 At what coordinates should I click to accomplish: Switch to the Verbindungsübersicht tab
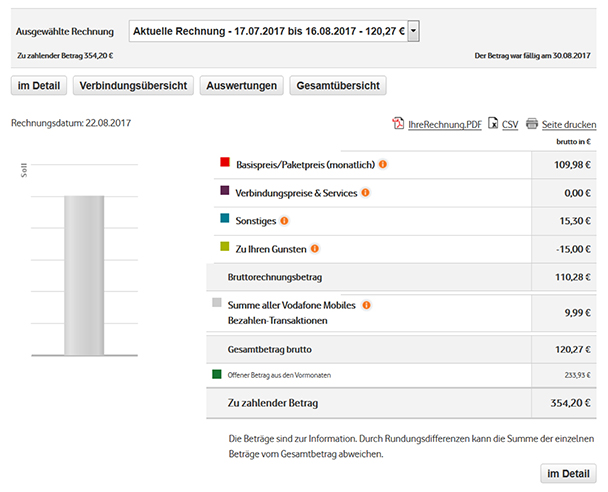pyautogui.click(x=133, y=86)
